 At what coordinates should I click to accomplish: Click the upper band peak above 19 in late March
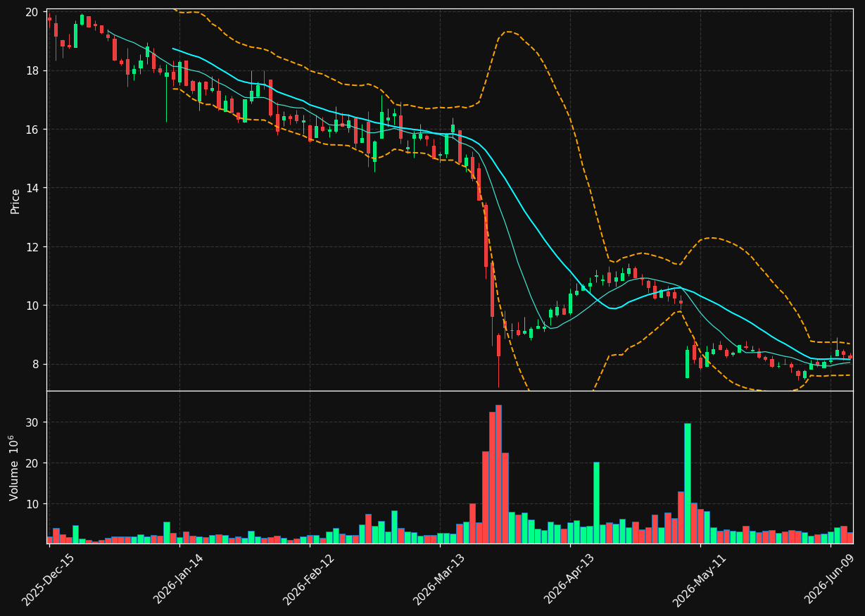pyautogui.click(x=508, y=32)
